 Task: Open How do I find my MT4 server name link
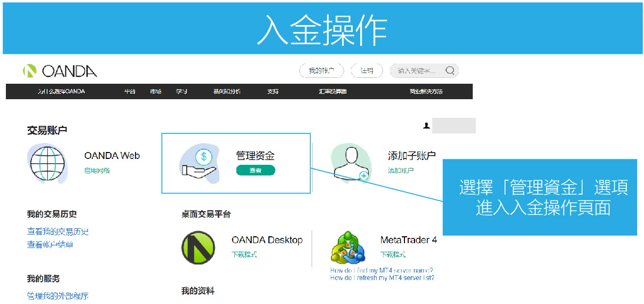[381, 270]
